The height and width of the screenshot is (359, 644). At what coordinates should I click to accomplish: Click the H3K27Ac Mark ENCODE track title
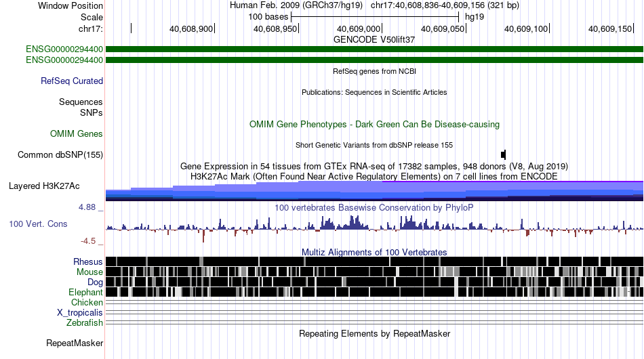[374, 176]
